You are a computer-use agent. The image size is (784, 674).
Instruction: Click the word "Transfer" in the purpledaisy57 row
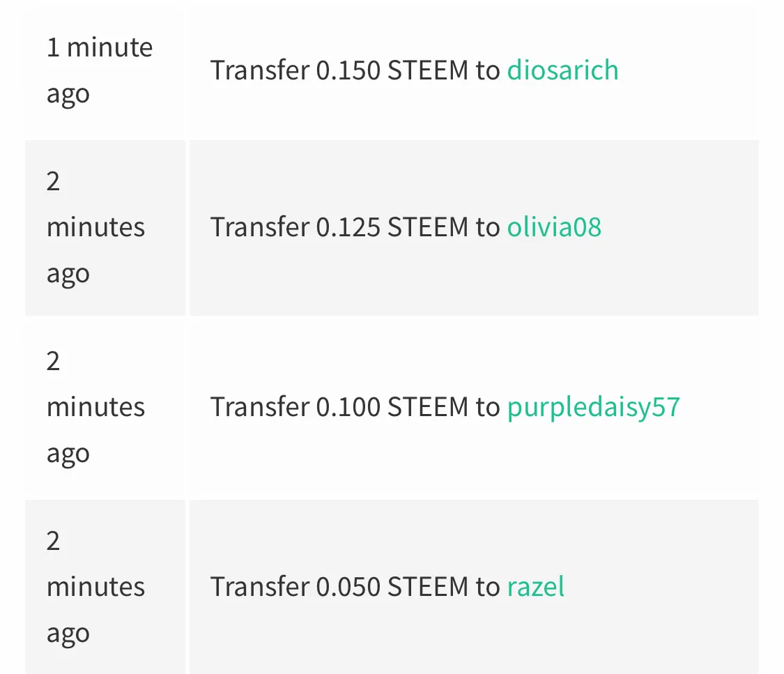(260, 407)
